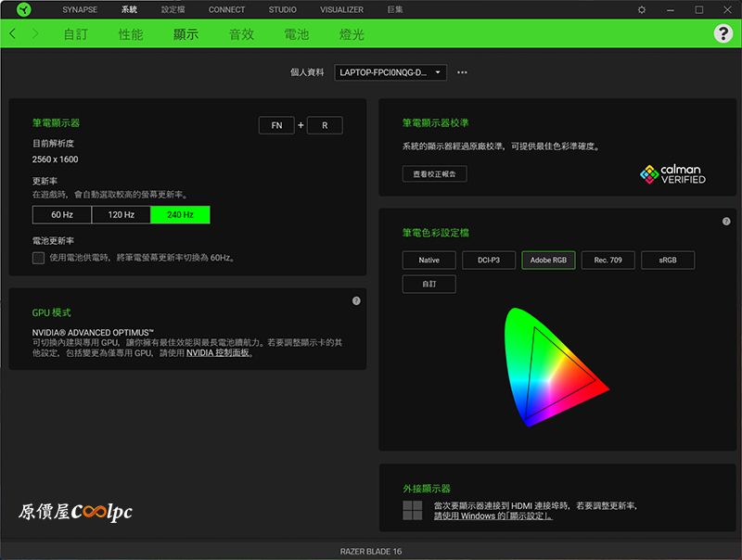Image resolution: width=742 pixels, height=560 pixels.
Task: Click the 筆電色彩設定檔 help icon
Action: tap(726, 222)
